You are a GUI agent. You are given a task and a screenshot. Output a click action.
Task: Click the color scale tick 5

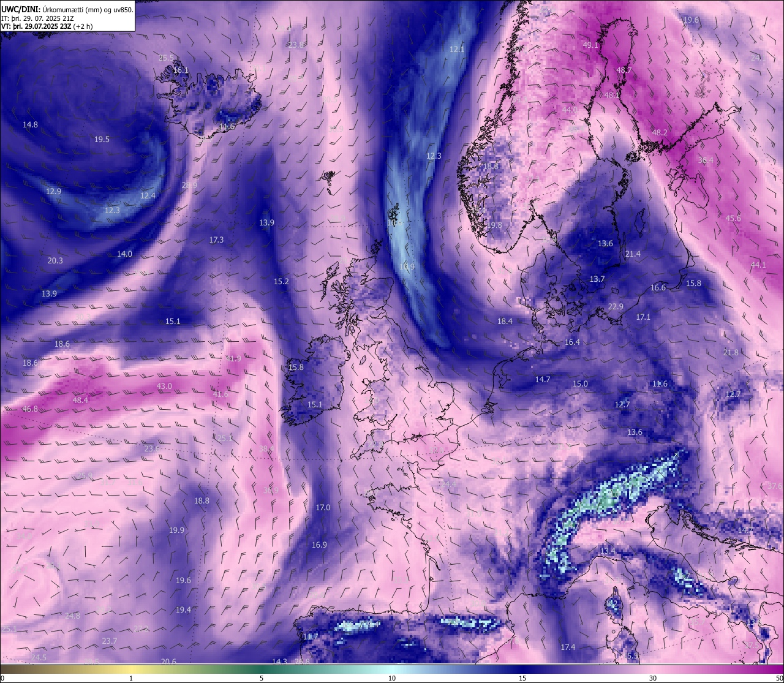(x=262, y=678)
